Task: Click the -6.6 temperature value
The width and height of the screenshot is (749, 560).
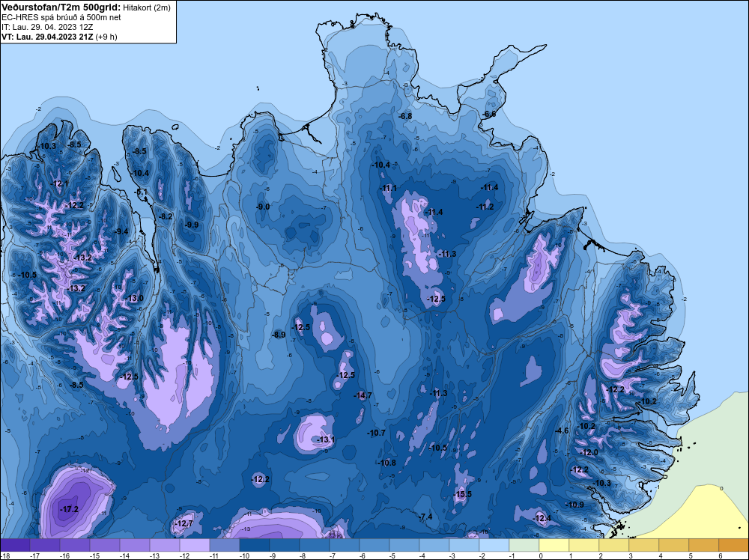Action: (x=489, y=114)
